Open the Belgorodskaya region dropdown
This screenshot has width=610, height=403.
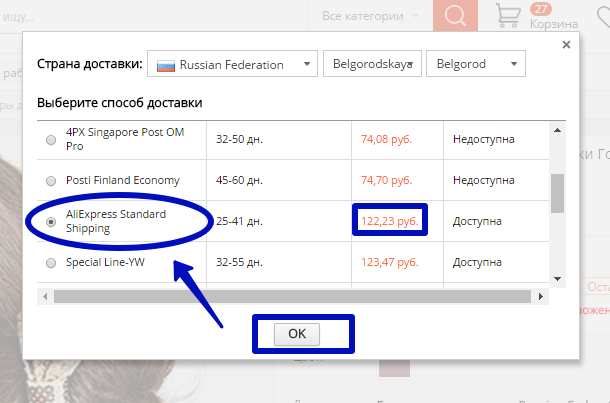tap(372, 64)
